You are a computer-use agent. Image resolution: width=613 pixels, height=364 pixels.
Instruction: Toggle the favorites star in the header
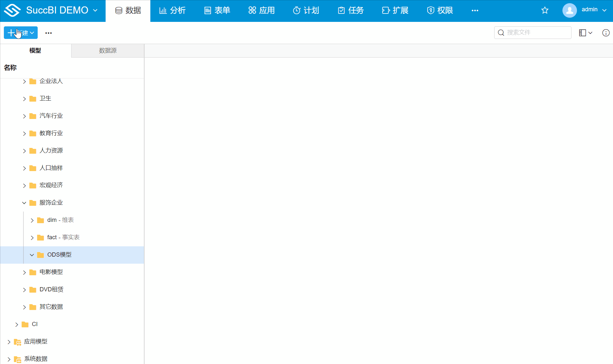pos(545,10)
